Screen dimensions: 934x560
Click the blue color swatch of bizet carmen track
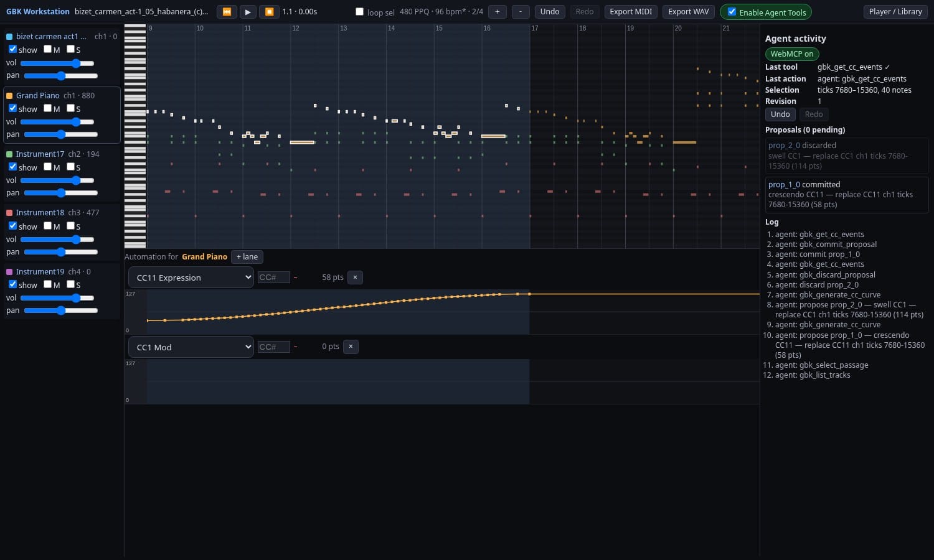[x=9, y=37]
